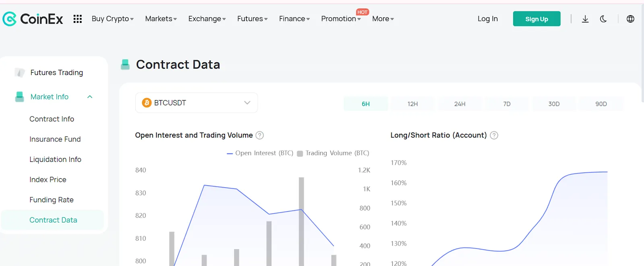Click the Sign Up button
644x266 pixels.
point(537,19)
